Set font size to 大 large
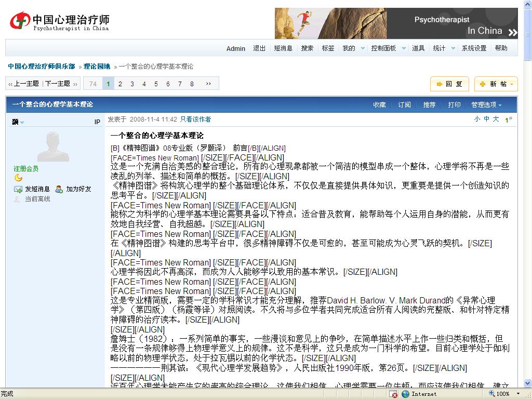 [496, 119]
